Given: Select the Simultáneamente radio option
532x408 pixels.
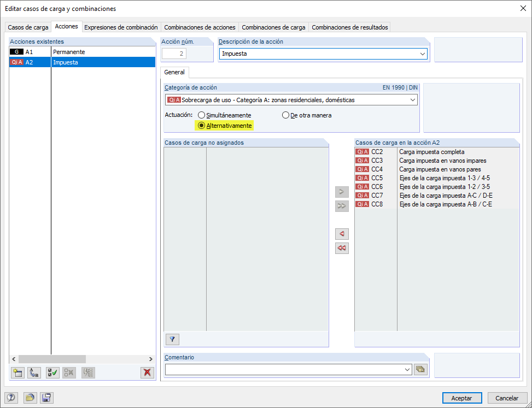Looking at the screenshot, I should tap(225, 115).
